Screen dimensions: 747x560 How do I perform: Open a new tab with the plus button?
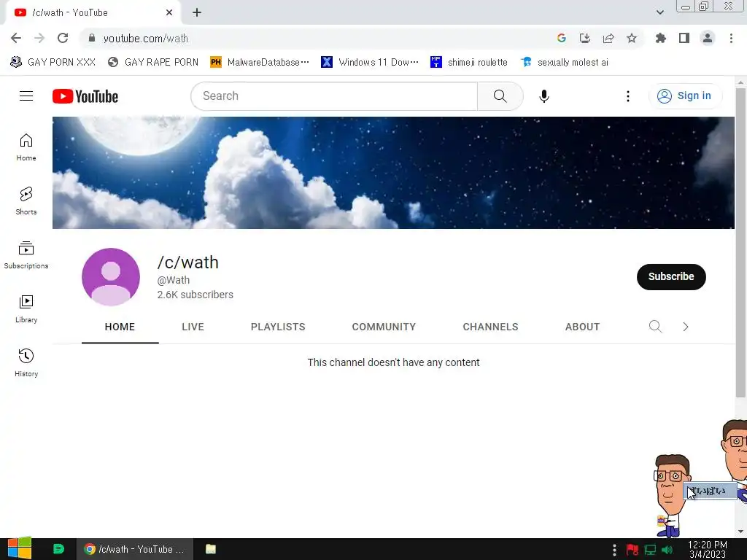197,12
